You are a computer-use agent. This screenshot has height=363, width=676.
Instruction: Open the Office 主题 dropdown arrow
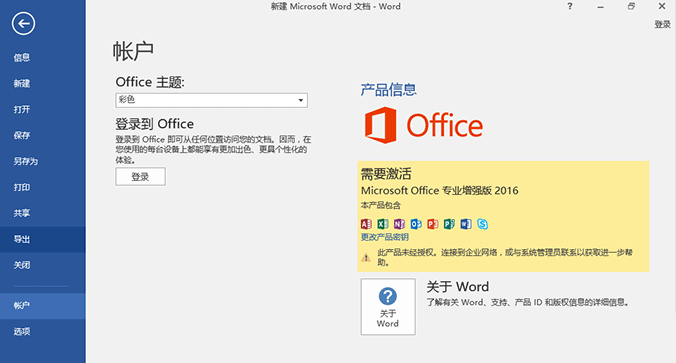click(x=301, y=100)
